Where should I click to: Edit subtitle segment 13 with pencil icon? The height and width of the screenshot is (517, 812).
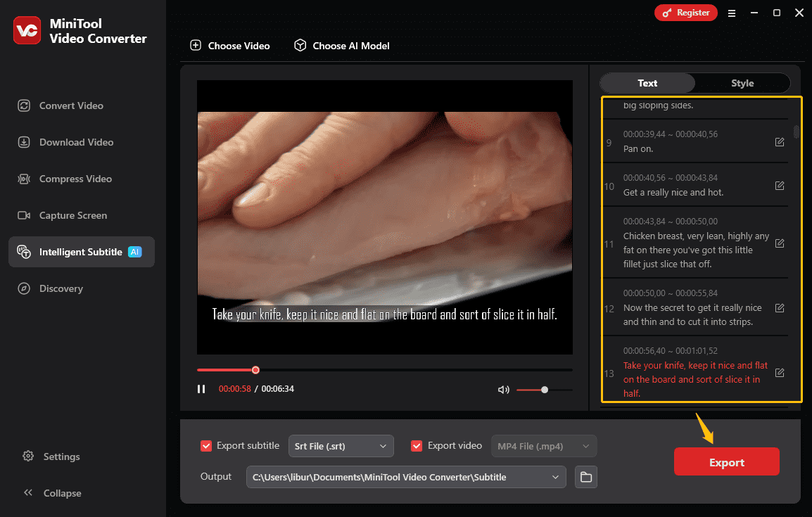(x=780, y=373)
